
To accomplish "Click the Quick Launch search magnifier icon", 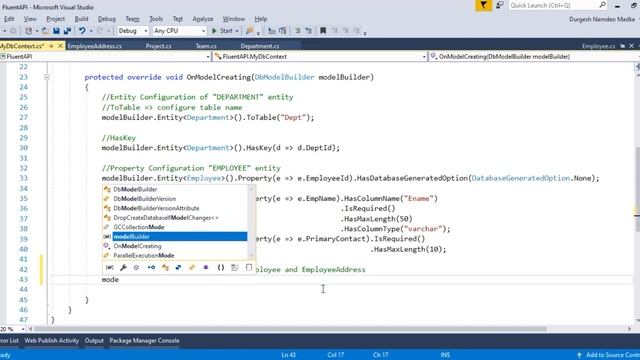I will [602, 5].
